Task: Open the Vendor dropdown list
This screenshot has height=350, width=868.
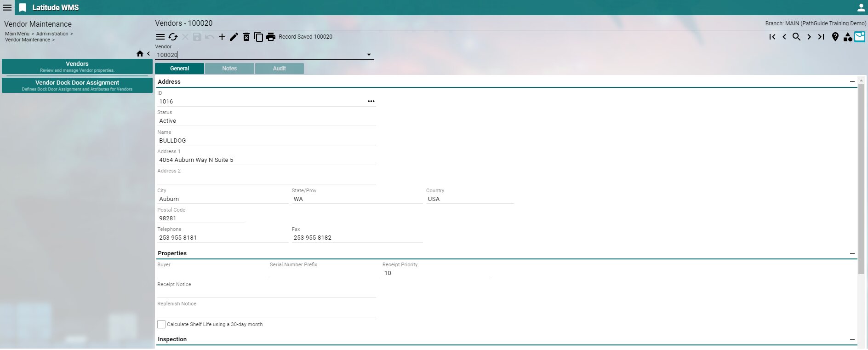Action: coord(369,55)
